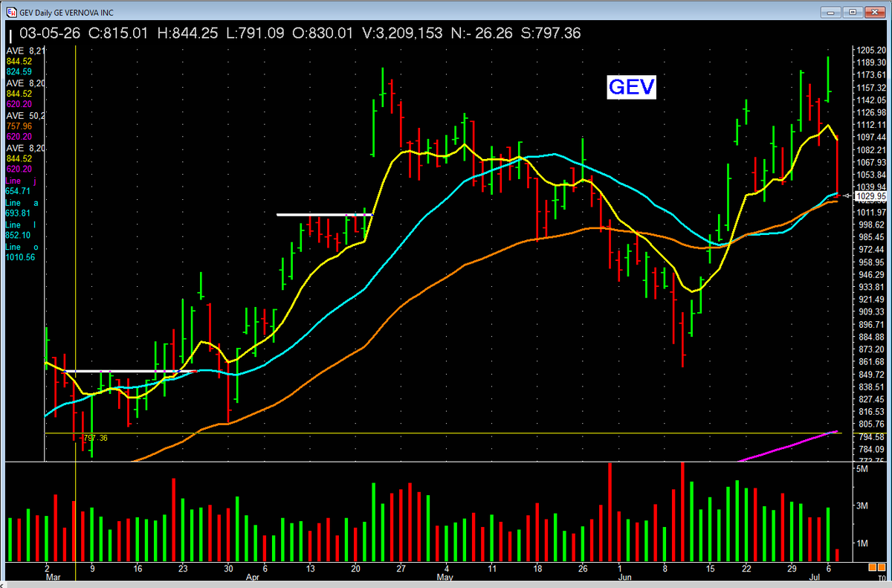The height and width of the screenshot is (588, 892).
Task: Click the 3M volume axis label
Action: [x=862, y=506]
